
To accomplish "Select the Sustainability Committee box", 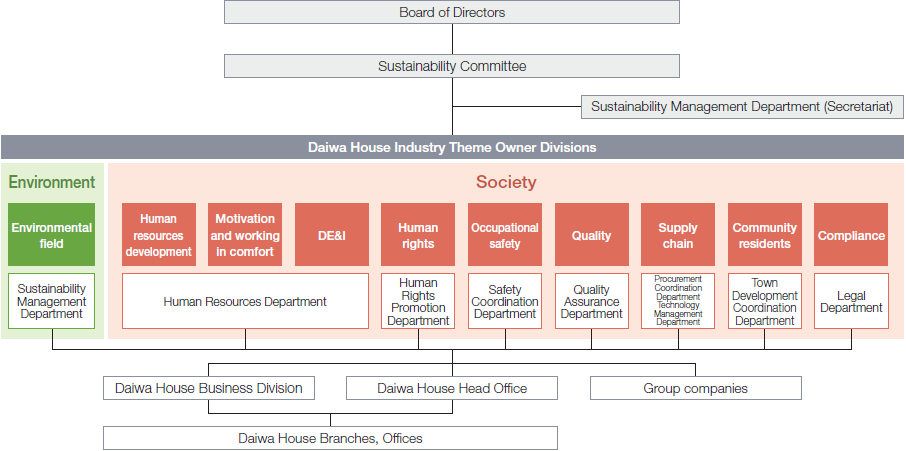I will 452,66.
